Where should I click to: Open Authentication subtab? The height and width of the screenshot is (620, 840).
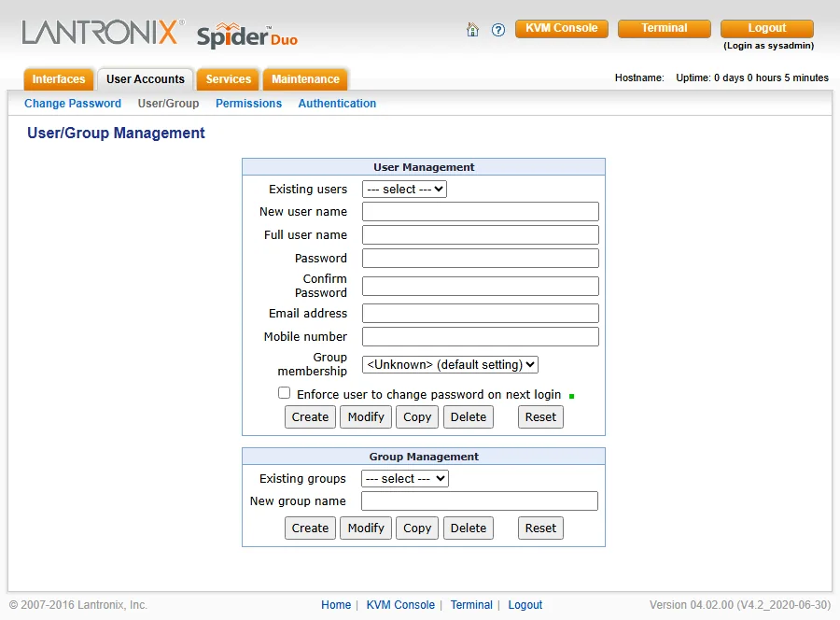tap(337, 104)
